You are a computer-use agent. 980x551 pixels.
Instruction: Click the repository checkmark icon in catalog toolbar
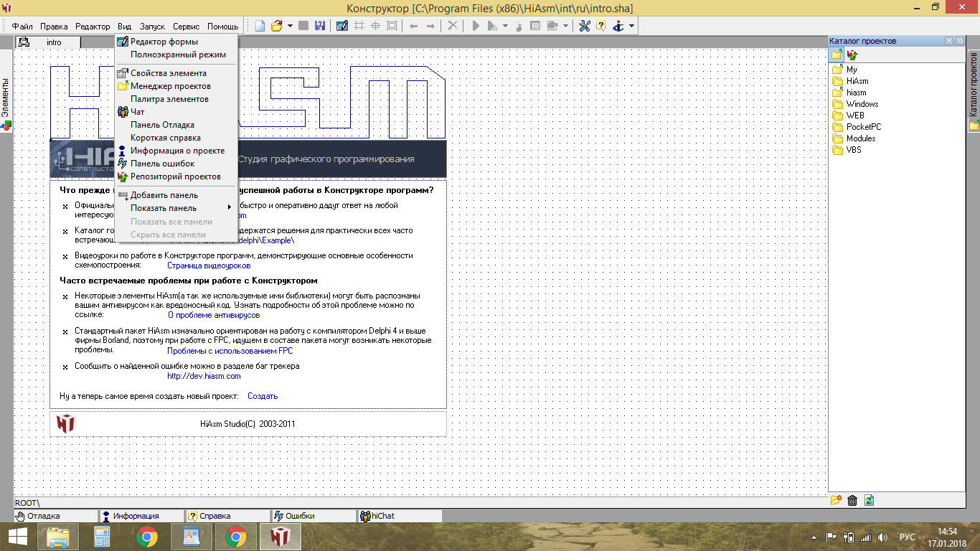coord(852,55)
